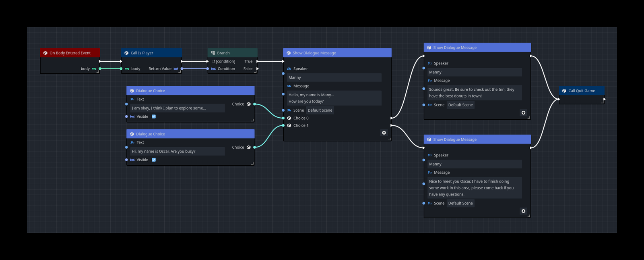644x260 pixels.
Task: Open Default Scene on the 'Nice to meet you' node
Action: (460, 204)
